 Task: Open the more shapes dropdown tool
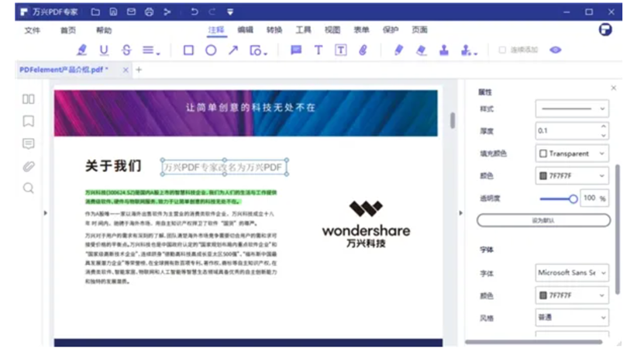[258, 50]
